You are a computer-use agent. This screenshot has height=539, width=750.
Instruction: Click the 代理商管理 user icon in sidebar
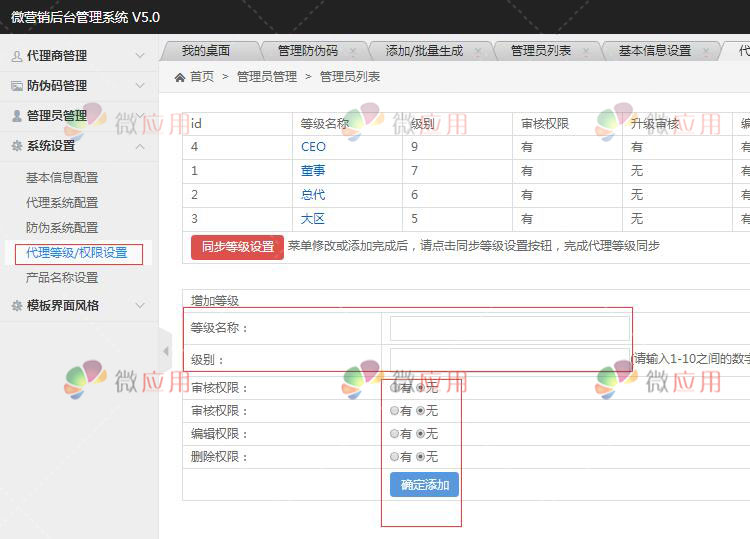[17, 56]
